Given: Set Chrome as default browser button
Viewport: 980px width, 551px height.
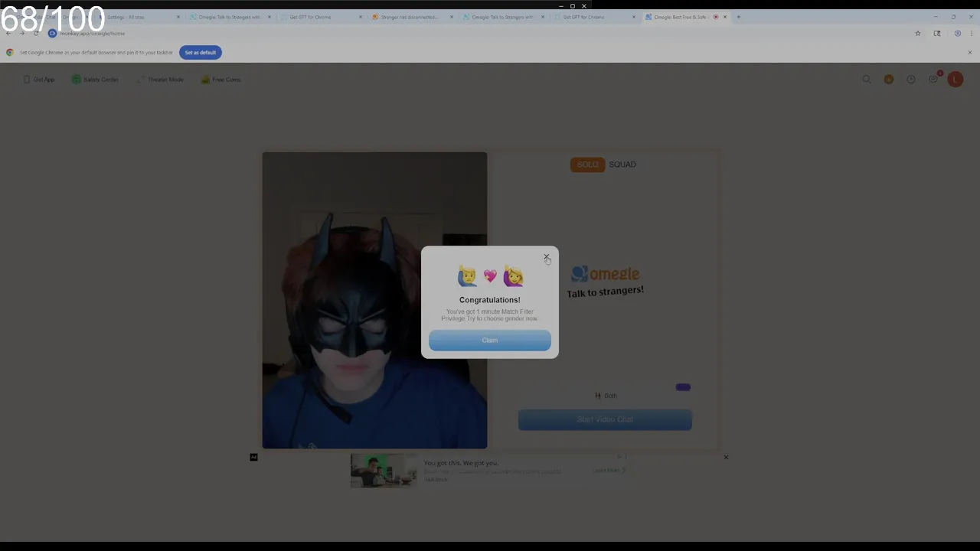Looking at the screenshot, I should click(x=201, y=53).
